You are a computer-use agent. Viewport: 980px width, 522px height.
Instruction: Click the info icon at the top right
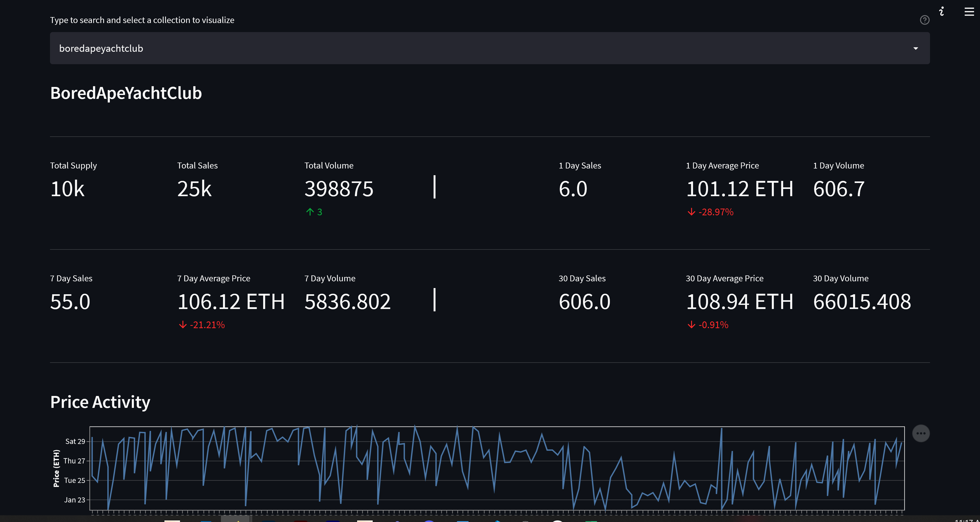pyautogui.click(x=942, y=11)
